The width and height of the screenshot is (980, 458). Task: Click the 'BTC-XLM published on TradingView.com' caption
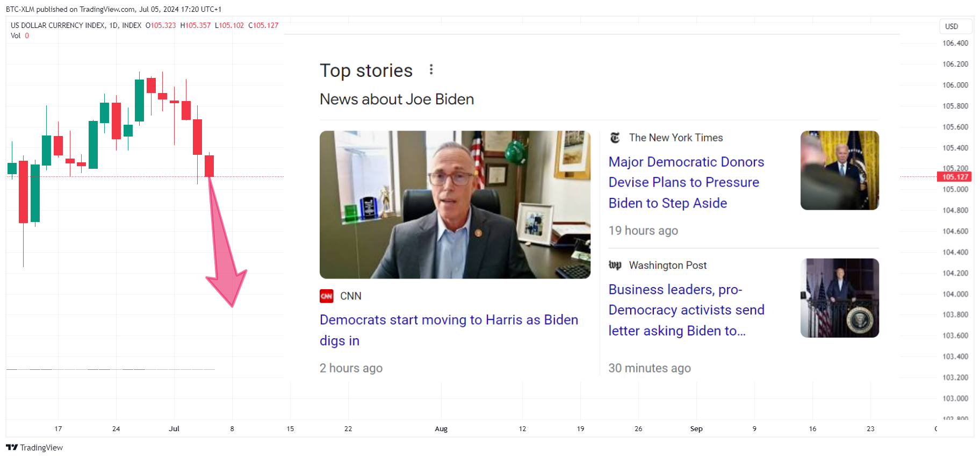point(113,9)
